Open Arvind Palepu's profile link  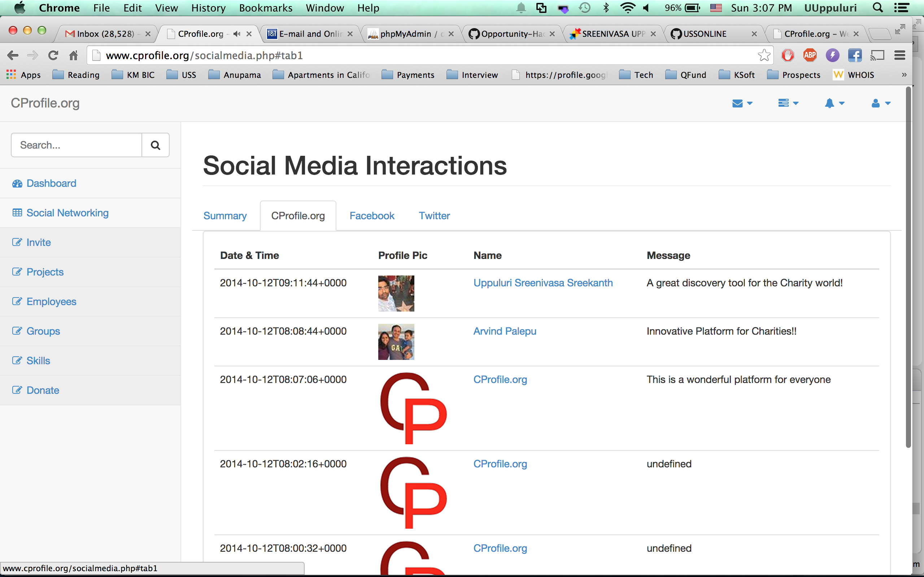coord(504,331)
